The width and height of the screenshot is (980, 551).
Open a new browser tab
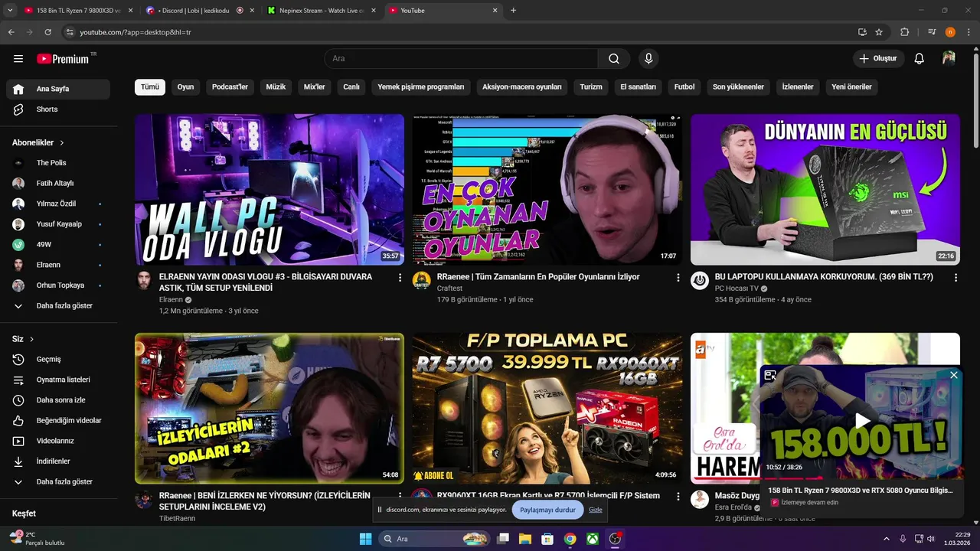click(513, 11)
